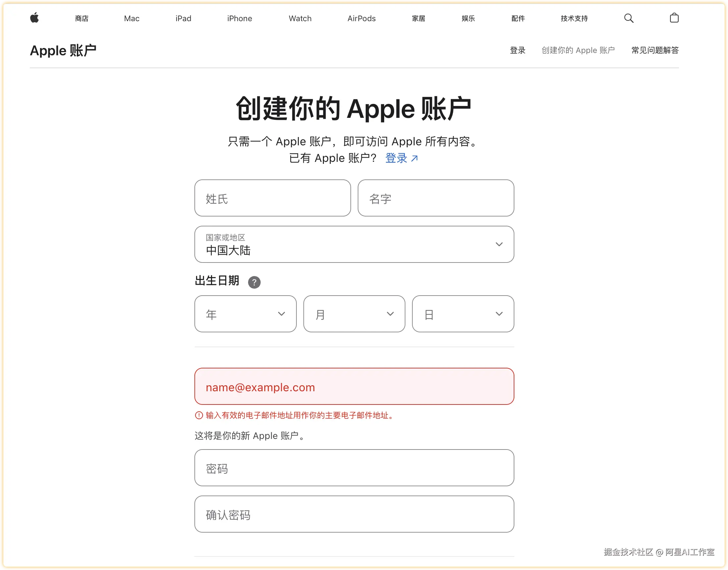728x570 pixels.
Task: Open the search magnifier icon
Action: (x=629, y=18)
